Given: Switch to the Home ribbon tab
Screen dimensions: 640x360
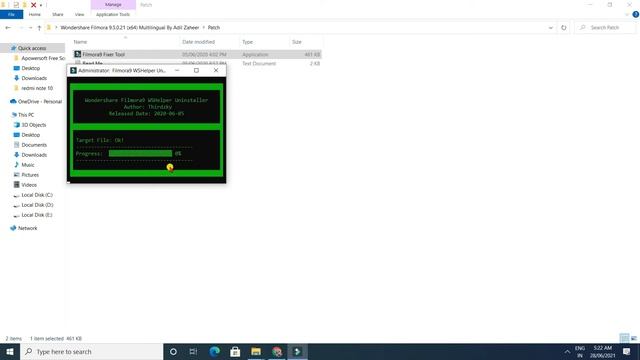Looking at the screenshot, I should click(x=35, y=14).
